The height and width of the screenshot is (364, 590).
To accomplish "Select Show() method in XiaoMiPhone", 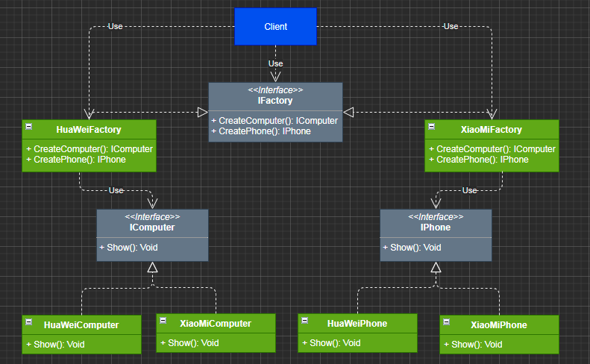I will coord(473,345).
